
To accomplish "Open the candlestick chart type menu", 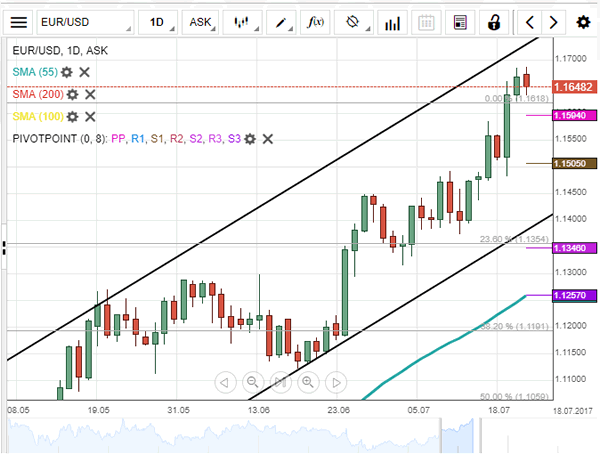I will (242, 23).
